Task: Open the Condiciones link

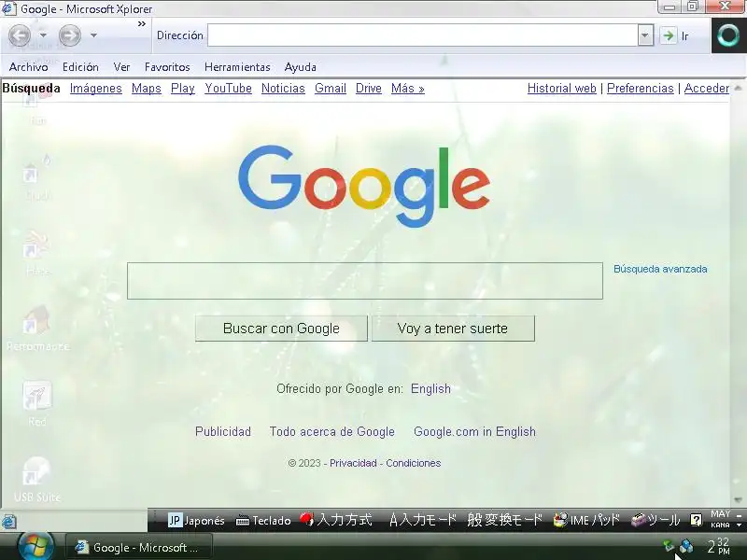Action: [414, 463]
